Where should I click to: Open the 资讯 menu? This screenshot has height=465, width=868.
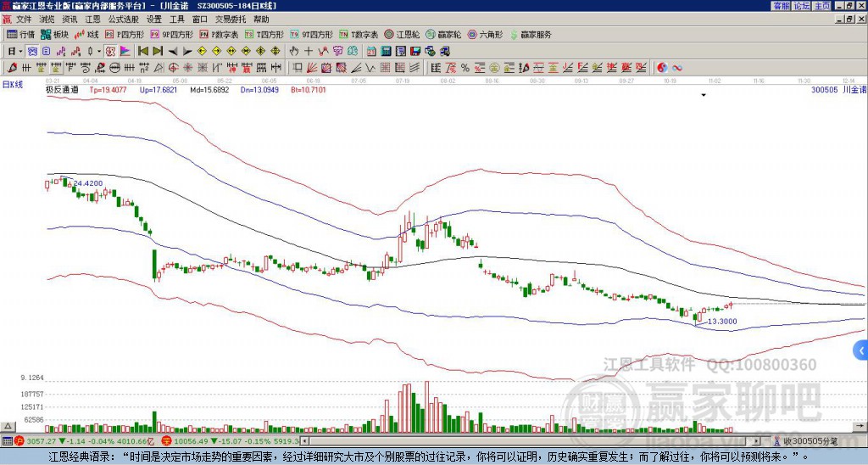coord(70,20)
